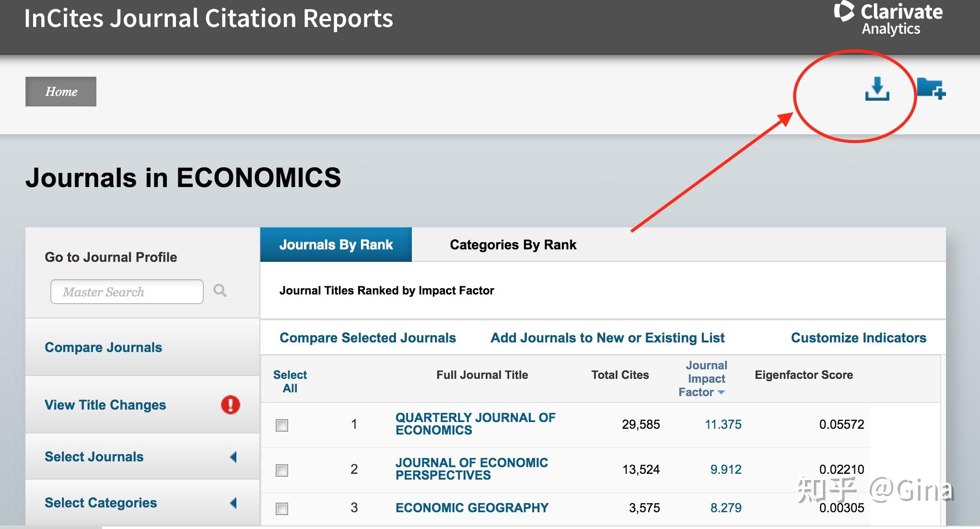Click Select All journals link

pos(290,381)
